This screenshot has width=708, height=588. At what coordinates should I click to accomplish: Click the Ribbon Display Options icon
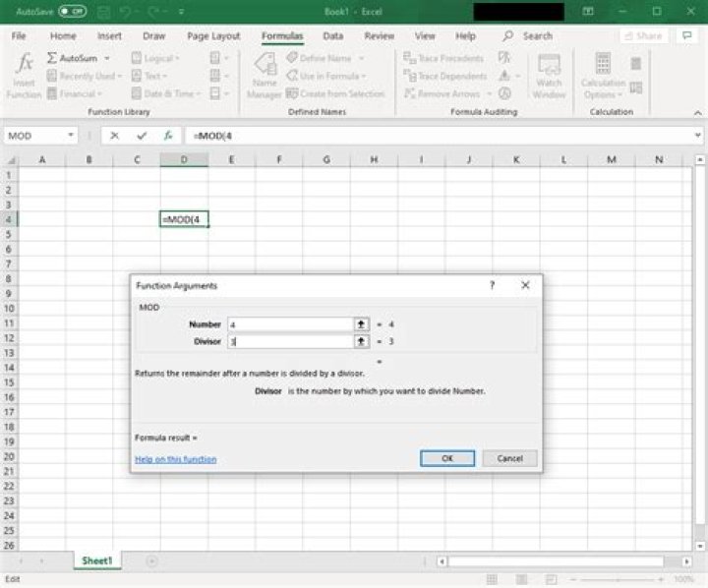pyautogui.click(x=588, y=11)
